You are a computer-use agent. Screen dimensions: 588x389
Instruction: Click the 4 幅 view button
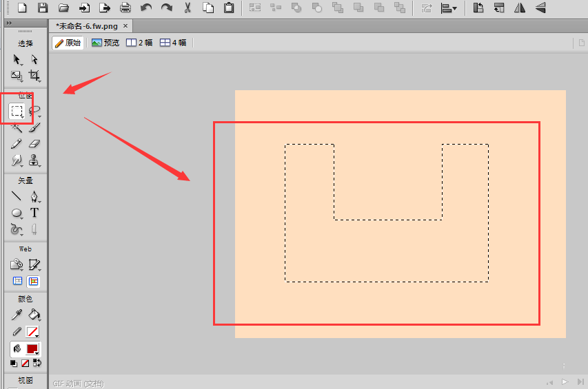point(173,43)
